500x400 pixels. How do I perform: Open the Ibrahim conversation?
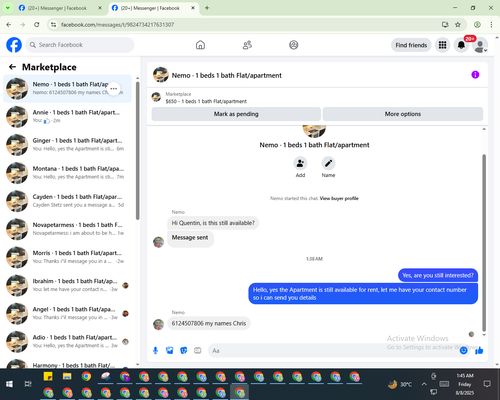pyautogui.click(x=67, y=285)
